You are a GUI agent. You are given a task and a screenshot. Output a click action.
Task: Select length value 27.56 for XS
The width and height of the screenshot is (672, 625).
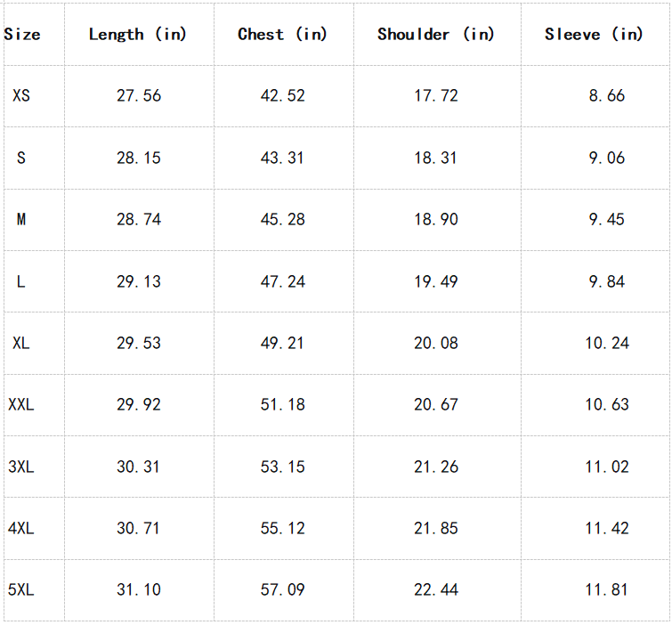click(x=139, y=95)
